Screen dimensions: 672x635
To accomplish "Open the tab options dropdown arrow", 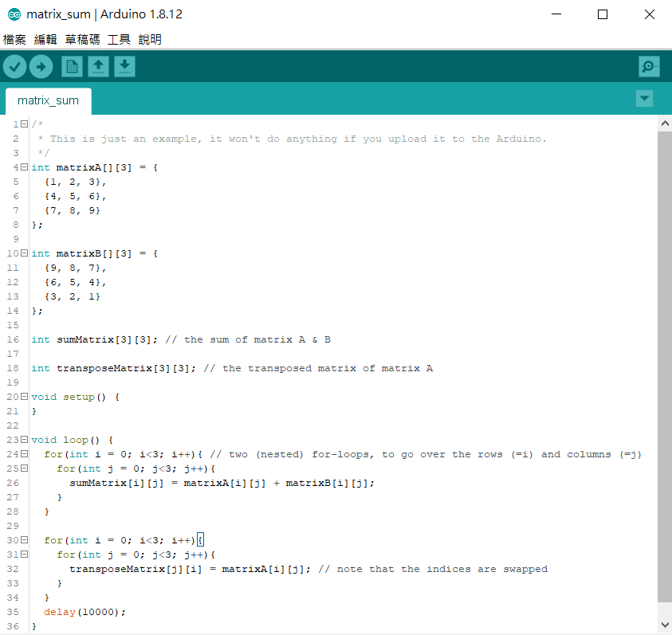I will point(644,98).
